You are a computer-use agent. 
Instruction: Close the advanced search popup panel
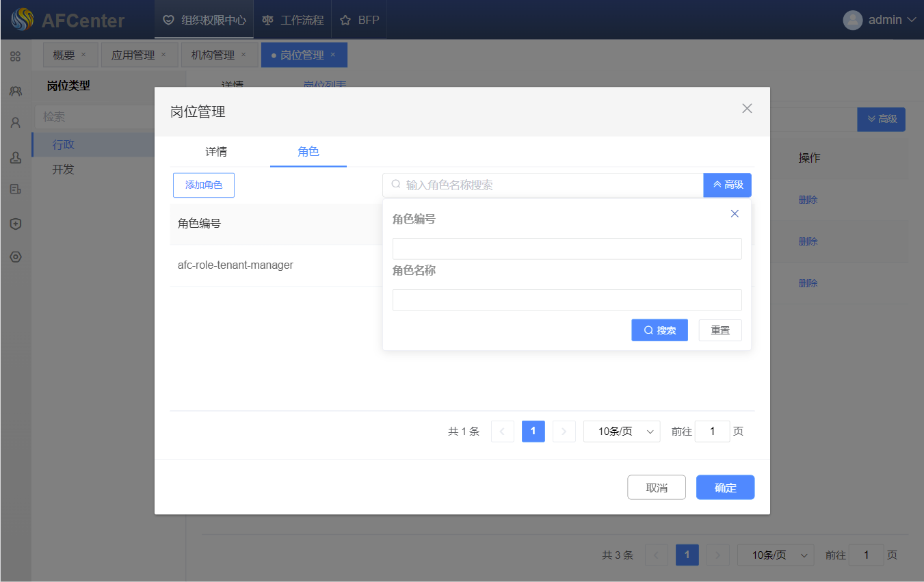[735, 213]
